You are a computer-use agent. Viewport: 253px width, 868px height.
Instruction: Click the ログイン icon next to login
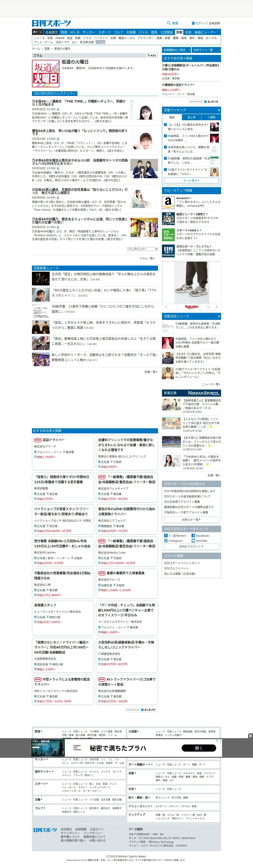193,23
